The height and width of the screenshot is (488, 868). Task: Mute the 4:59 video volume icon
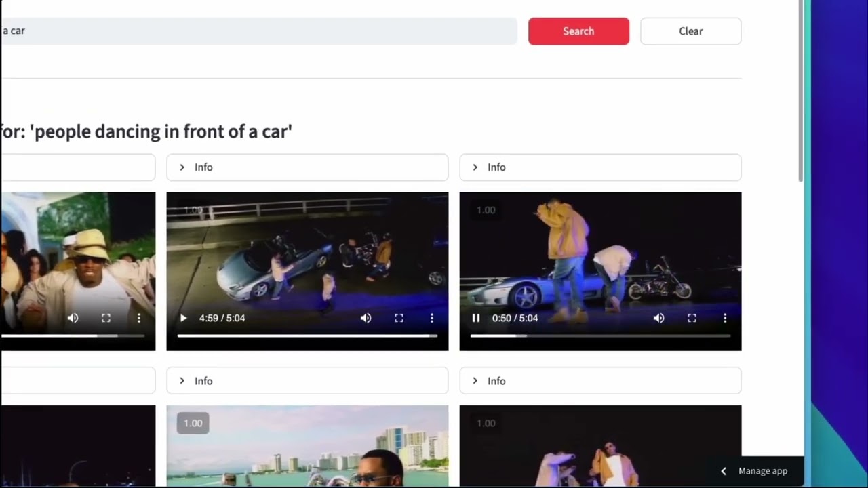click(366, 318)
